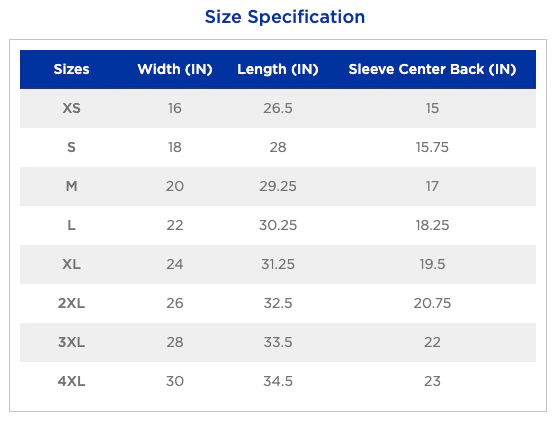Select Sleeve Center Back (IN) header
The width and height of the screenshot is (556, 422).
[432, 69]
